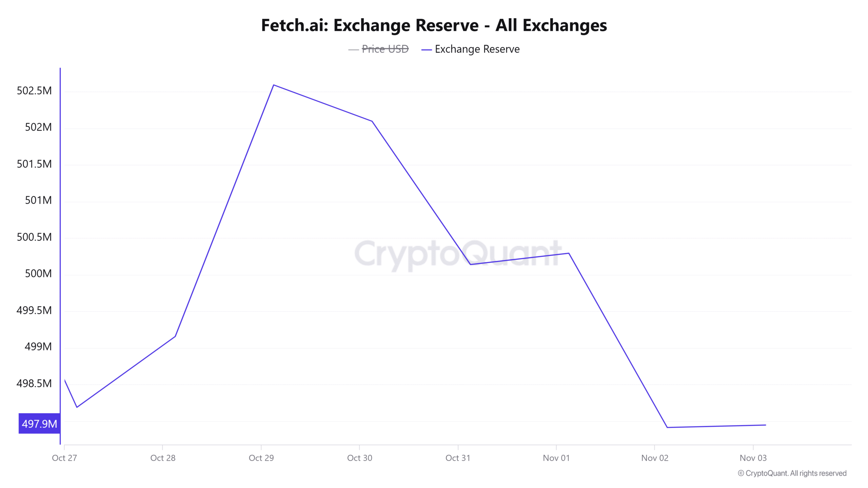Image resolution: width=868 pixels, height=488 pixels.
Task: Click the CryptoQuant watermark in the chart
Action: [458, 254]
